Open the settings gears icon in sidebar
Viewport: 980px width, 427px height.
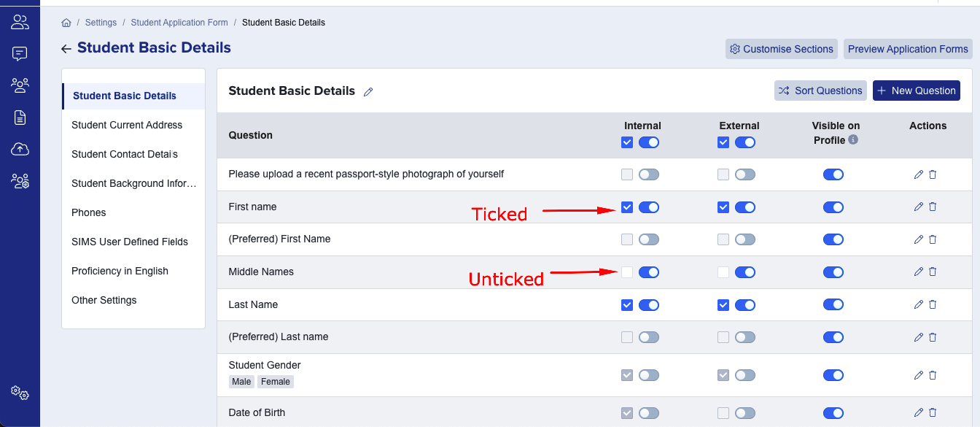click(20, 393)
